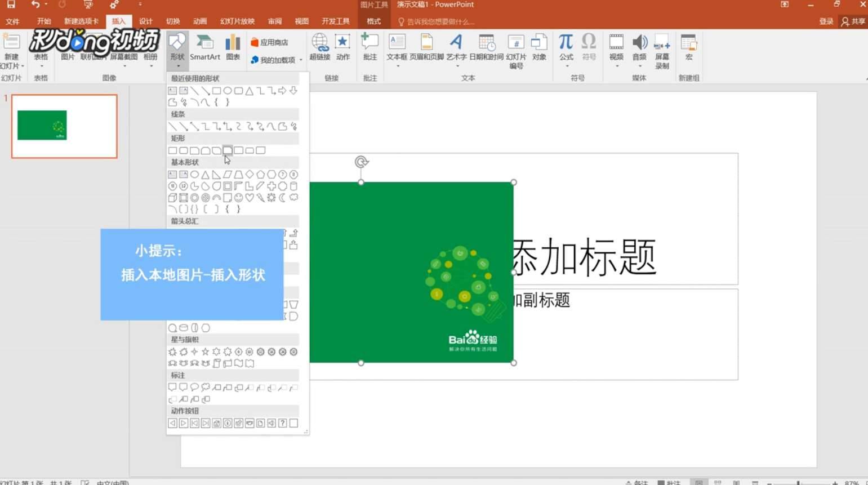Switch to the Slide Show tab
Screen dimensions: 868x485
coord(238,21)
